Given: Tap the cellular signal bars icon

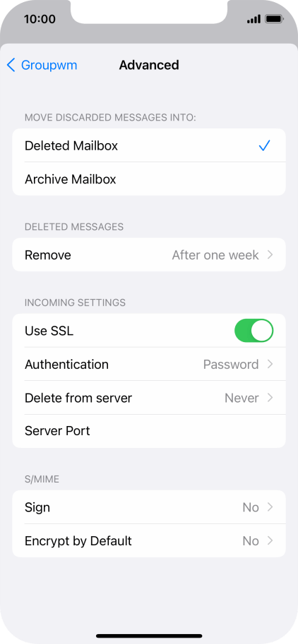Looking at the screenshot, I should tap(254, 19).
